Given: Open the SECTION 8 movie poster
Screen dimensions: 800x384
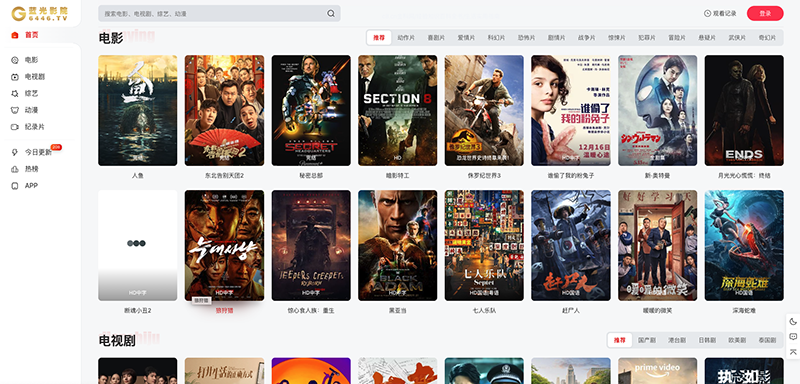Looking at the screenshot, I should pyautogui.click(x=397, y=110).
